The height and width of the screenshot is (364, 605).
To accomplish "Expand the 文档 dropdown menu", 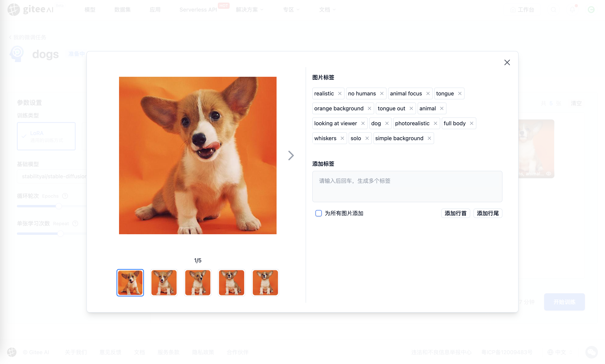I will [327, 10].
